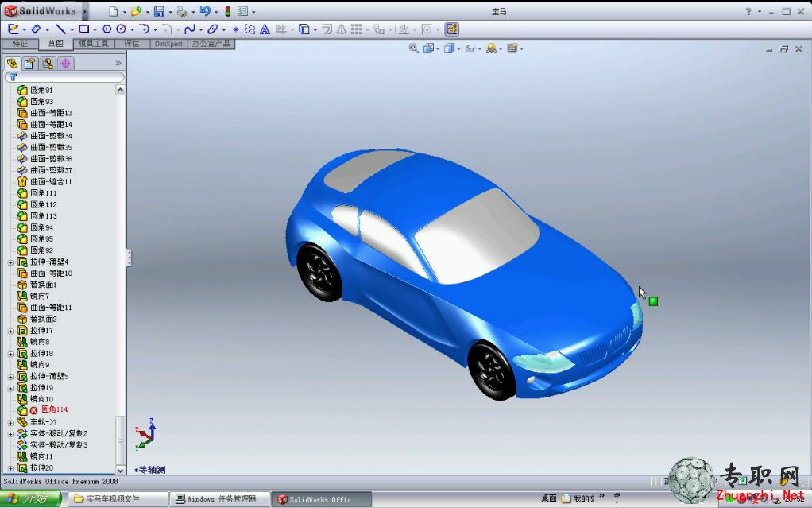
Task: Click the Undo arrow icon
Action: [x=205, y=11]
